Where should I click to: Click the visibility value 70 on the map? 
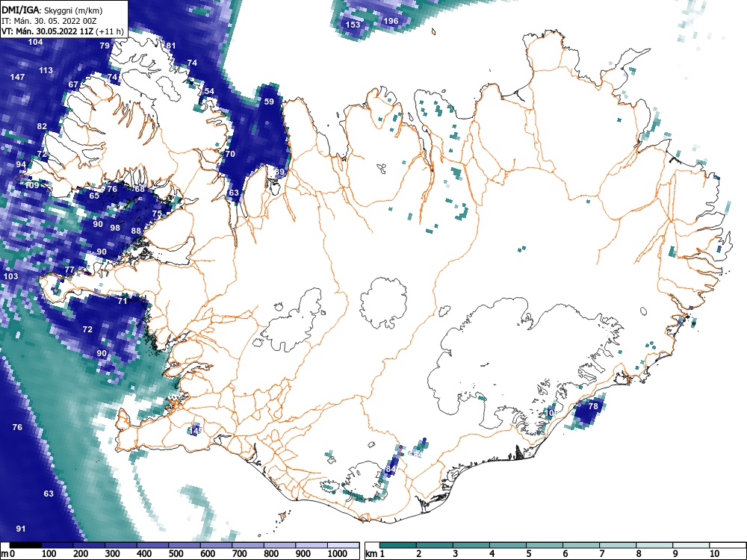pos(230,154)
